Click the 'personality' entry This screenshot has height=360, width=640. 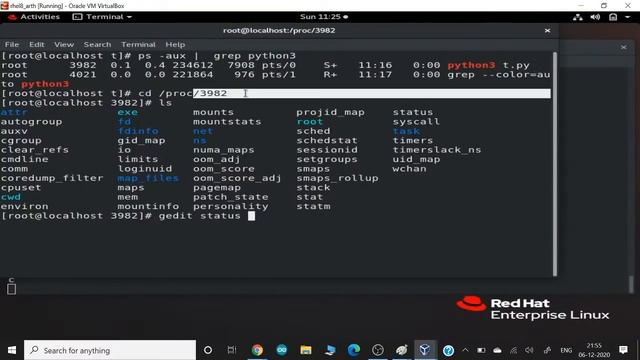pyautogui.click(x=231, y=206)
